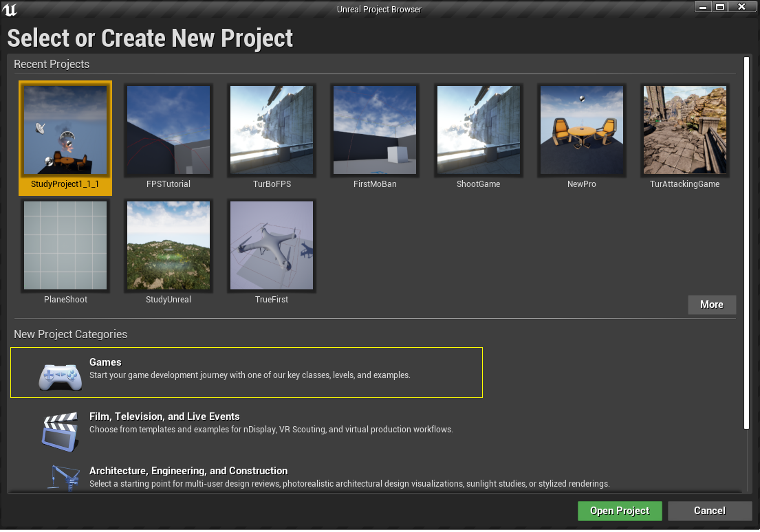The image size is (760, 532).
Task: Click the FirstMoBan name label
Action: coord(375,184)
